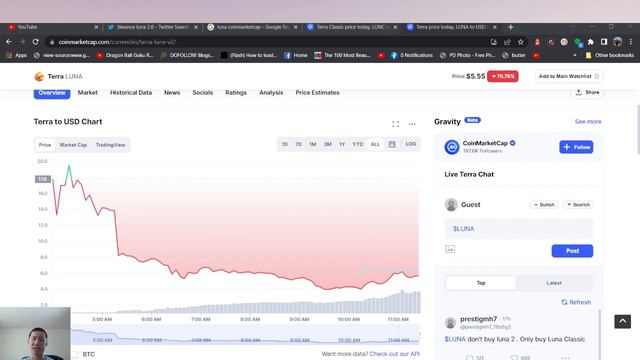Reload the page with the refresh icon

pyautogui.click(x=36, y=42)
